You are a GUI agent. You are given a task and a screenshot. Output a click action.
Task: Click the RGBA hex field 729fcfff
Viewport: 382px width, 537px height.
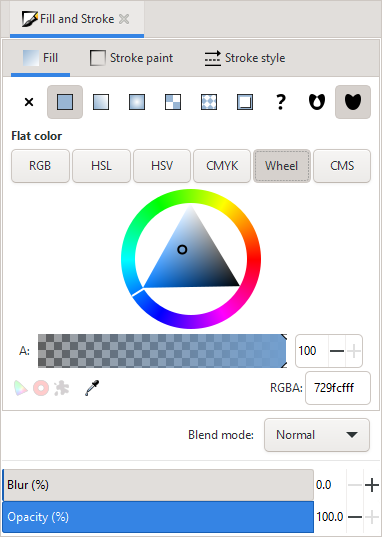[x=338, y=388]
